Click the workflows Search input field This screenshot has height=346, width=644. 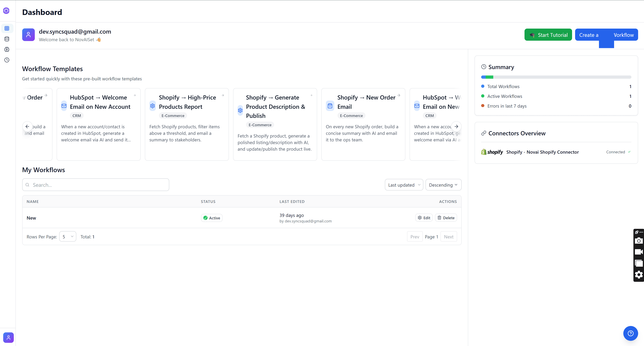(x=96, y=185)
